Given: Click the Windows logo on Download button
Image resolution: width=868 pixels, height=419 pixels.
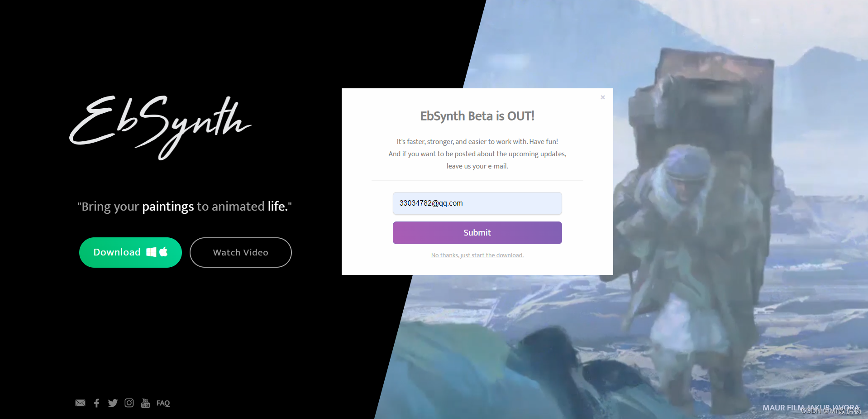Looking at the screenshot, I should (151, 252).
